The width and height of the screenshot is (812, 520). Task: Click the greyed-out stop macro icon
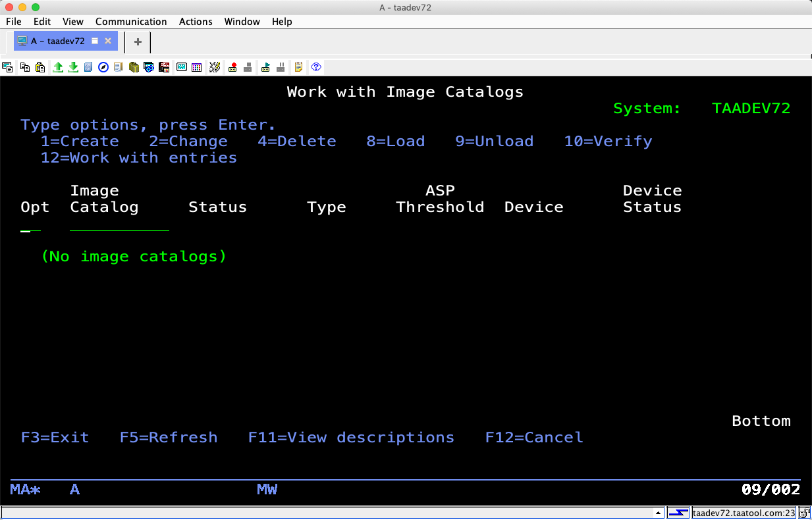[x=248, y=67]
